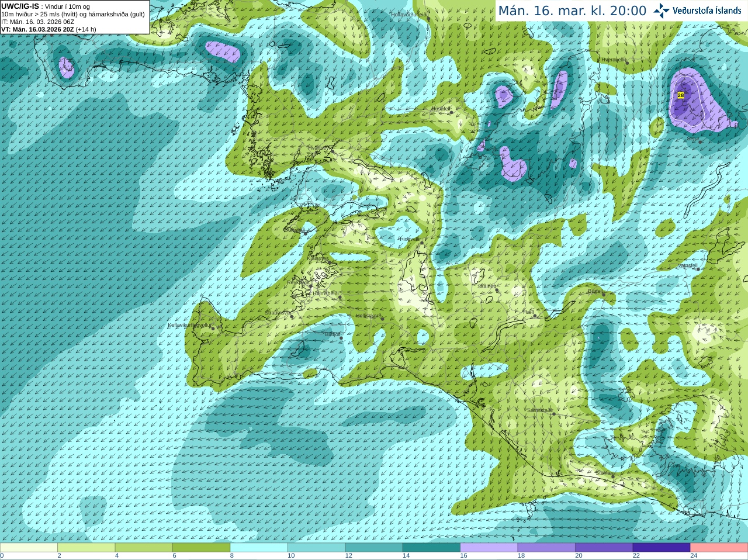
Task: Click the UWC/IG-IS model title
Action: 20,6
